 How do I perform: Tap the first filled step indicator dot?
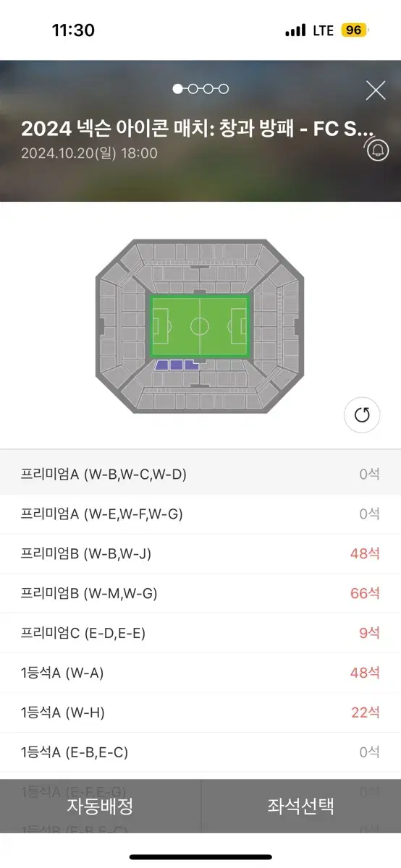177,89
